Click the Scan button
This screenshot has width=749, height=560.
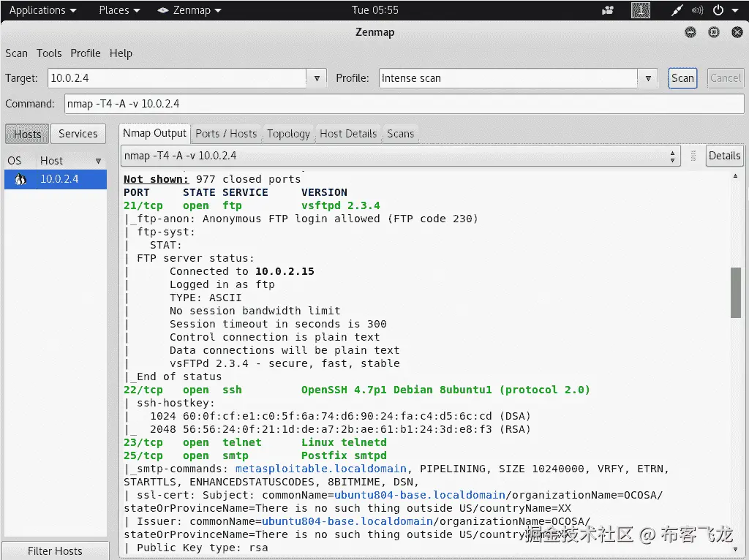point(682,78)
